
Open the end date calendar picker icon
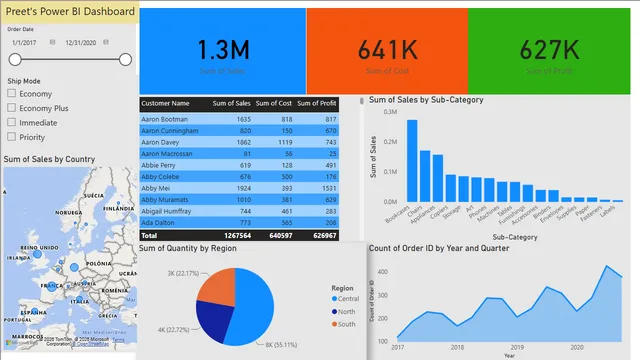point(106,42)
